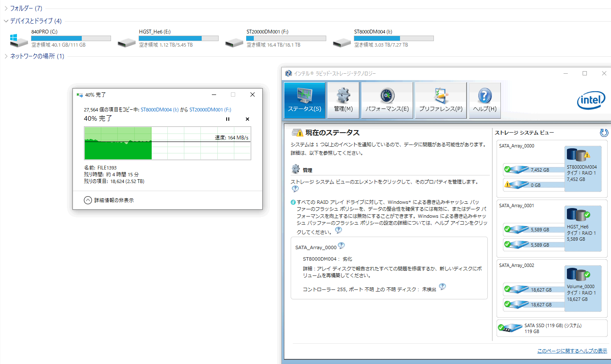Click the free space text 空き領域 16.4 TB/18.1 TB
The width and height of the screenshot is (611, 364).
[273, 45]
